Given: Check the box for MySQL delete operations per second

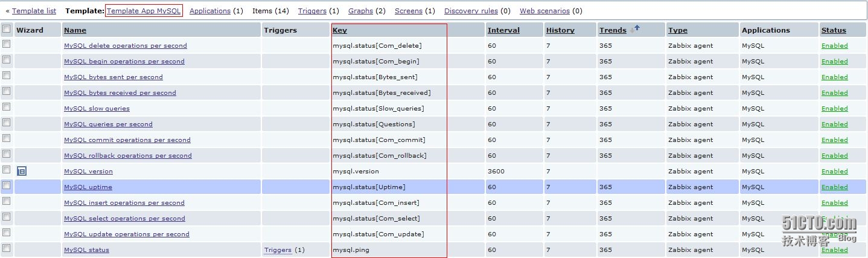Looking at the screenshot, I should (x=7, y=44).
